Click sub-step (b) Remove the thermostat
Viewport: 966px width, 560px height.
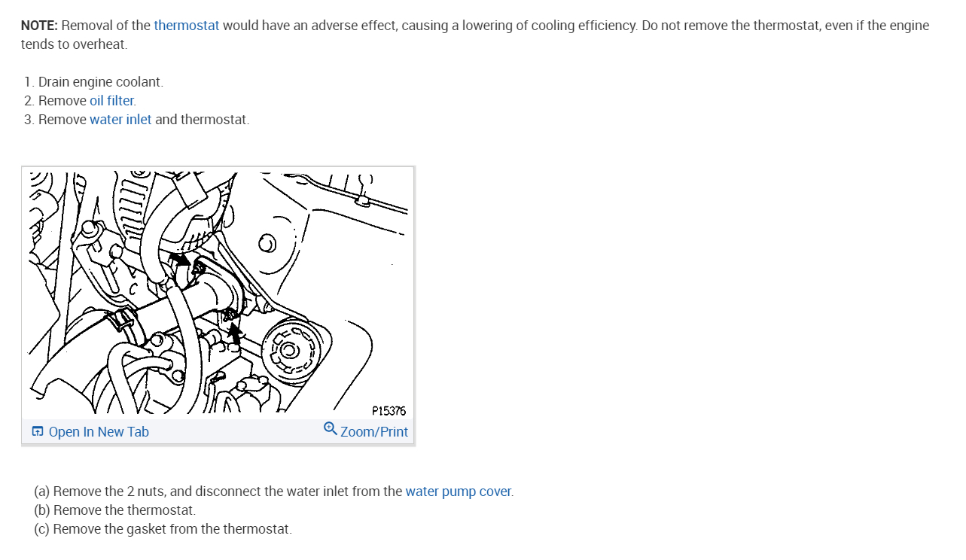(114, 510)
